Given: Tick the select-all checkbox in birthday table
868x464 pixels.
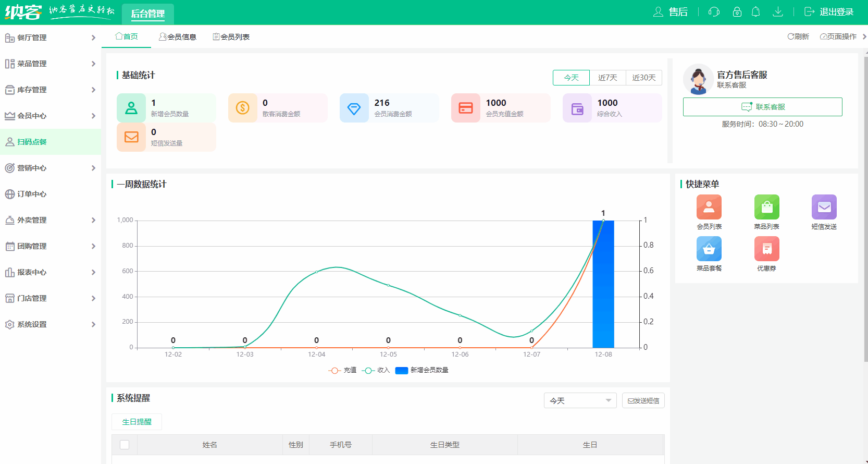Looking at the screenshot, I should (125, 445).
